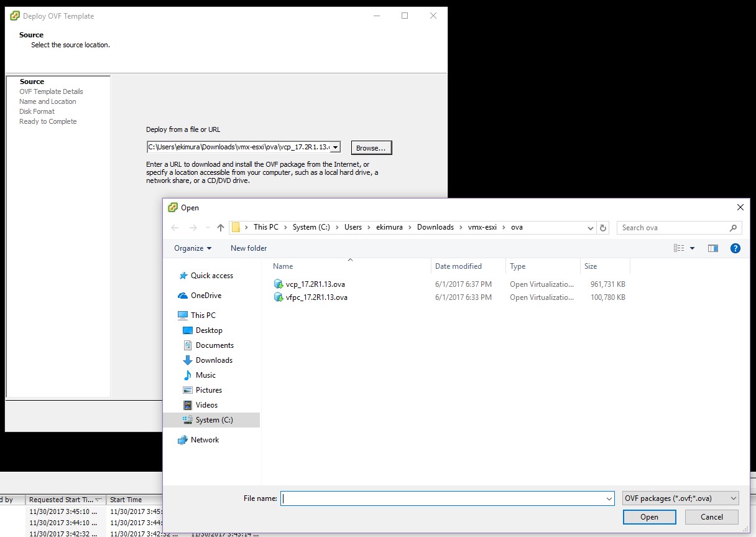Select Disk Format in the wizard steps
This screenshot has width=756, height=537.
(37, 111)
